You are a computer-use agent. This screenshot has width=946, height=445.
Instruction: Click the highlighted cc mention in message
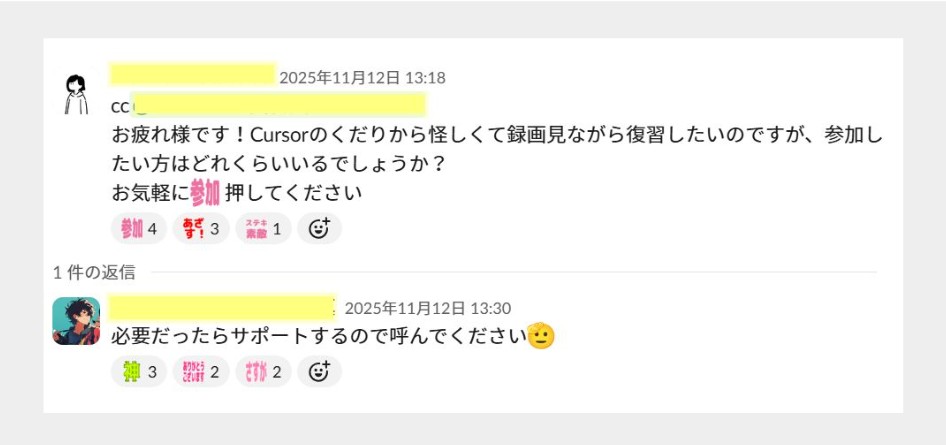(x=279, y=104)
